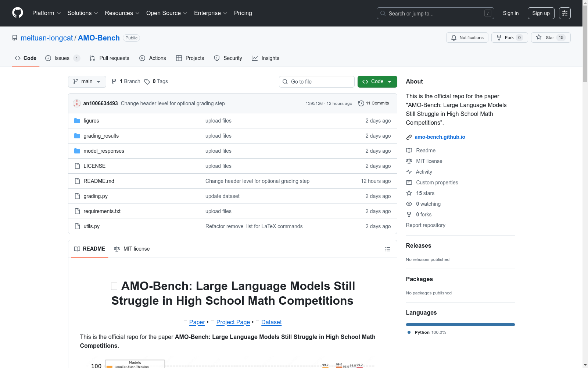Click the Sign in link
Viewport: 588px width, 368px height.
pyautogui.click(x=511, y=13)
